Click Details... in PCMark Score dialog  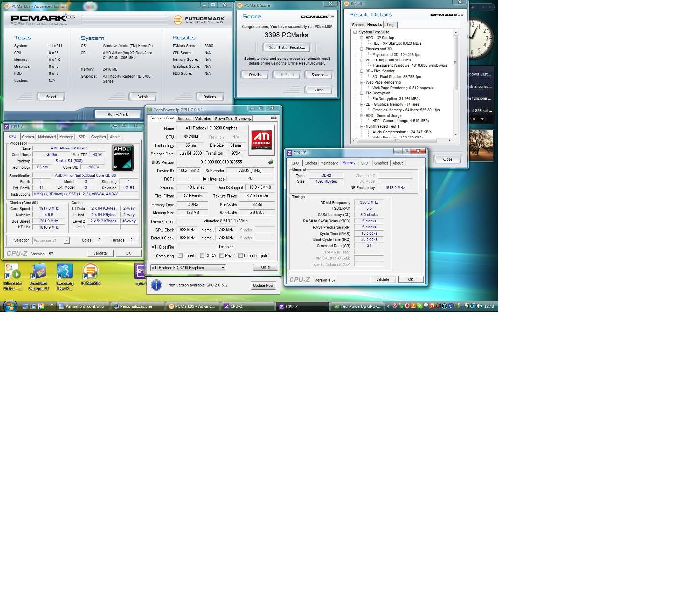(255, 75)
